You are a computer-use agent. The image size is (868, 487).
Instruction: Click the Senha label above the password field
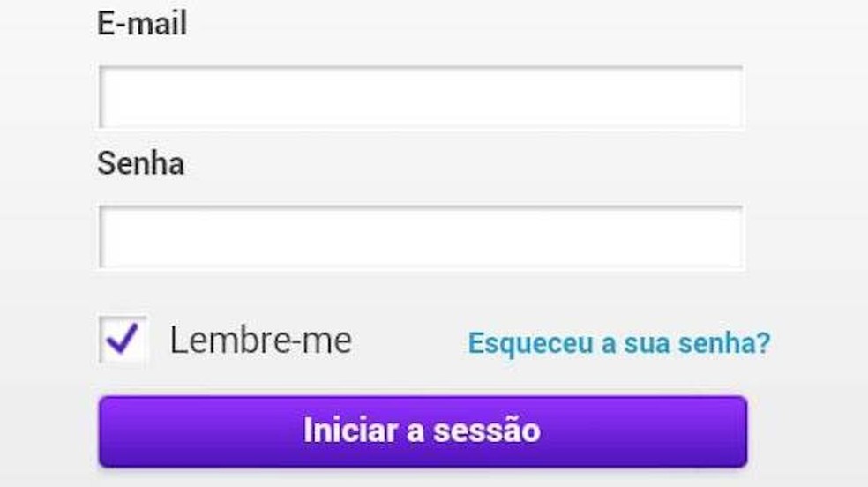(x=140, y=163)
